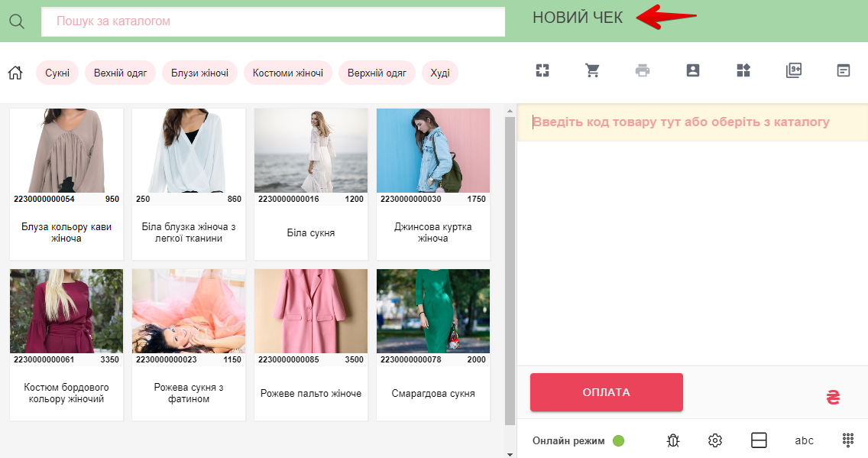Image resolution: width=868 pixels, height=458 pixels.
Task: Click the Пошук за каталогом search field
Action: (273, 21)
